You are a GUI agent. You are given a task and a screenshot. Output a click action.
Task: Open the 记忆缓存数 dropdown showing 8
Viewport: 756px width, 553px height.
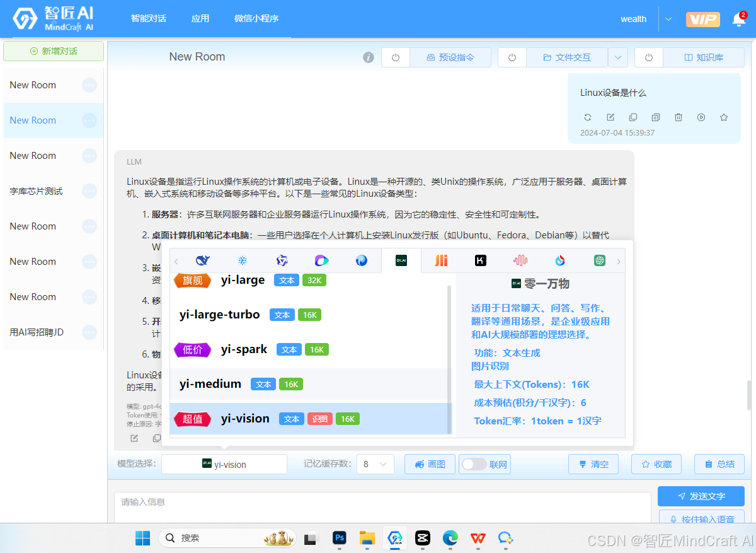[x=375, y=464]
